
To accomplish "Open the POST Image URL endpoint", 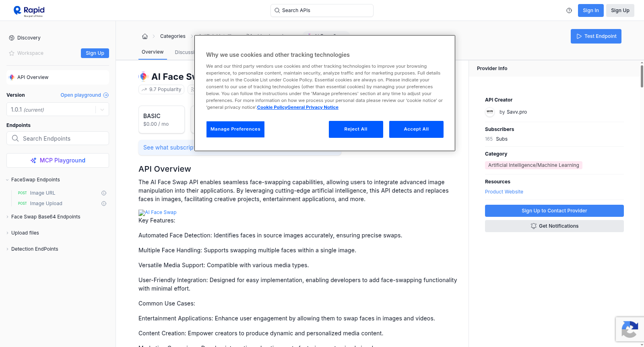I will [x=42, y=193].
